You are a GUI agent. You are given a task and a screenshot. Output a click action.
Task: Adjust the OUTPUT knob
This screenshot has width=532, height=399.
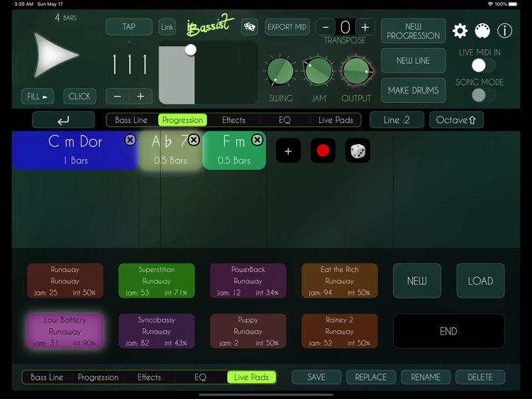pos(356,72)
